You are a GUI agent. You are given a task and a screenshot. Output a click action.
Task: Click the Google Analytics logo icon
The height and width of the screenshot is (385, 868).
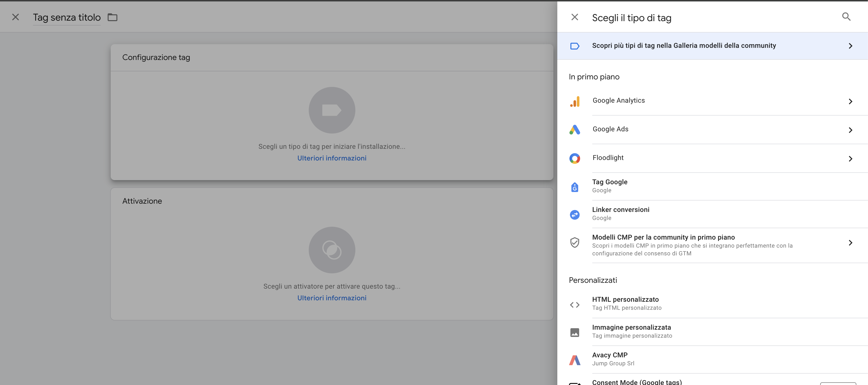click(x=575, y=101)
